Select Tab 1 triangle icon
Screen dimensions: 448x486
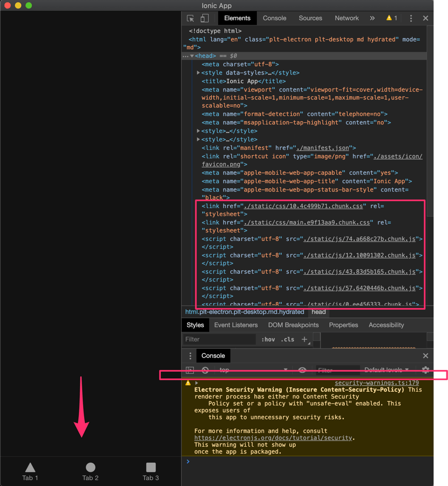click(x=30, y=467)
